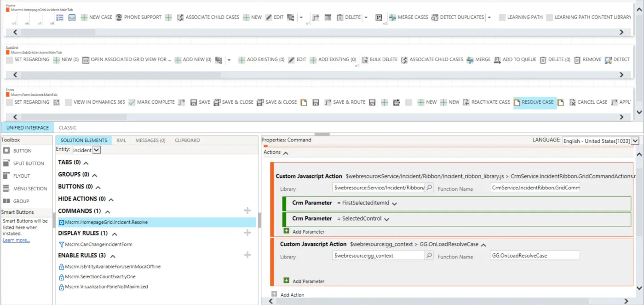Viewport: 644px width, 305px height.
Task: Pick BUTTON from the Toolbox
Action: point(17,151)
